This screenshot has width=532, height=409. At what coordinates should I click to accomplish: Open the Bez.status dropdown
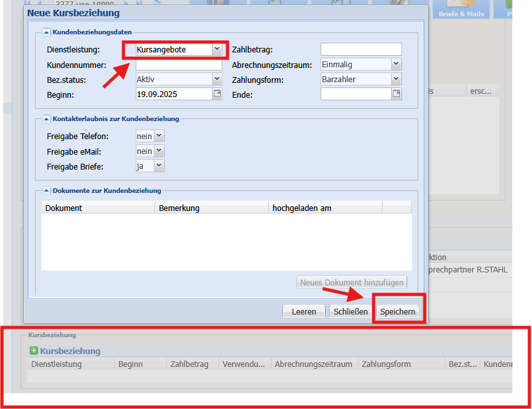217,80
